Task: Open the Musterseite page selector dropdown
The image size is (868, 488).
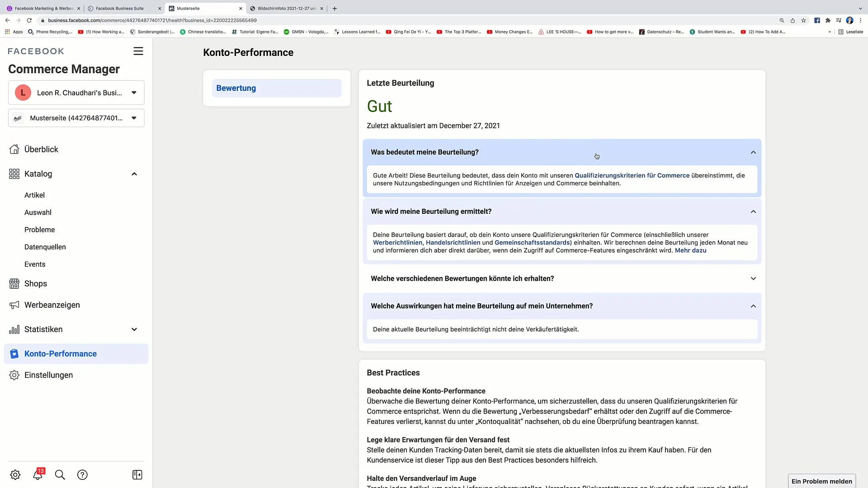Action: tap(133, 117)
